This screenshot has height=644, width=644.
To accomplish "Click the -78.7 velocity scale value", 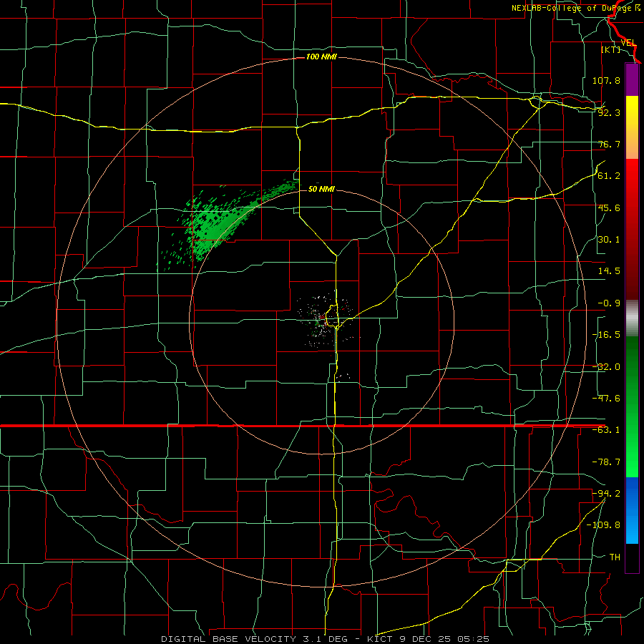I will click(606, 462).
